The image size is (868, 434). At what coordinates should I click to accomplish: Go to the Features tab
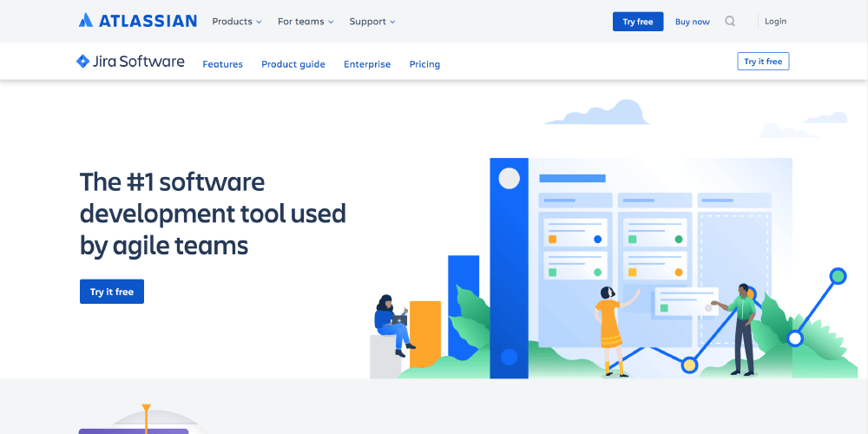click(222, 64)
